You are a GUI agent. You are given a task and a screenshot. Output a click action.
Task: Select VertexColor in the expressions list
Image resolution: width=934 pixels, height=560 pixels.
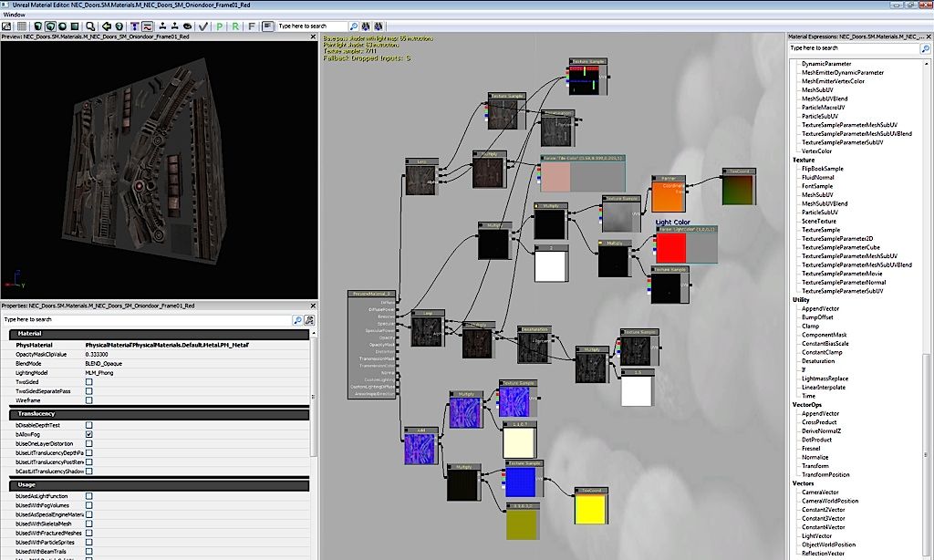point(816,151)
